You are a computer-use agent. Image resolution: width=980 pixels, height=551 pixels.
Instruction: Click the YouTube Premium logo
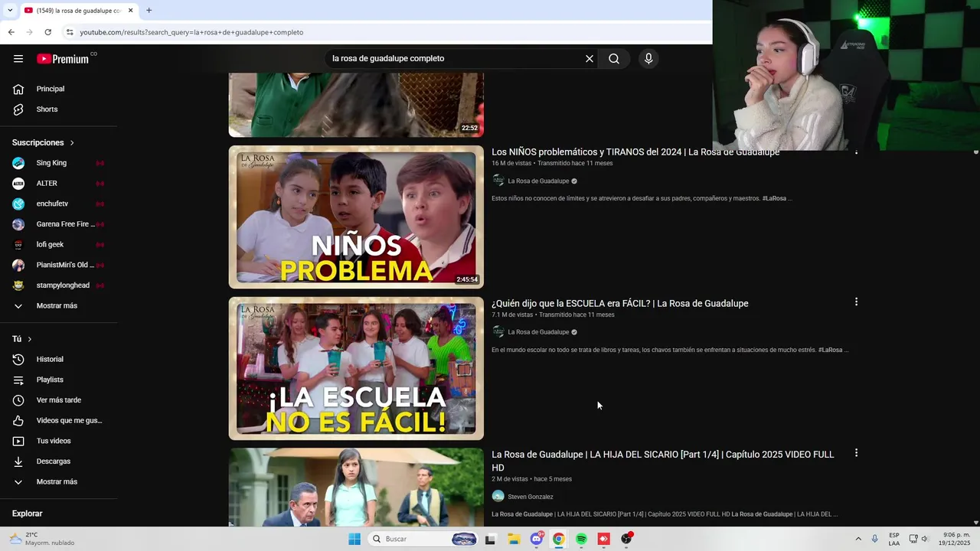tap(63, 59)
